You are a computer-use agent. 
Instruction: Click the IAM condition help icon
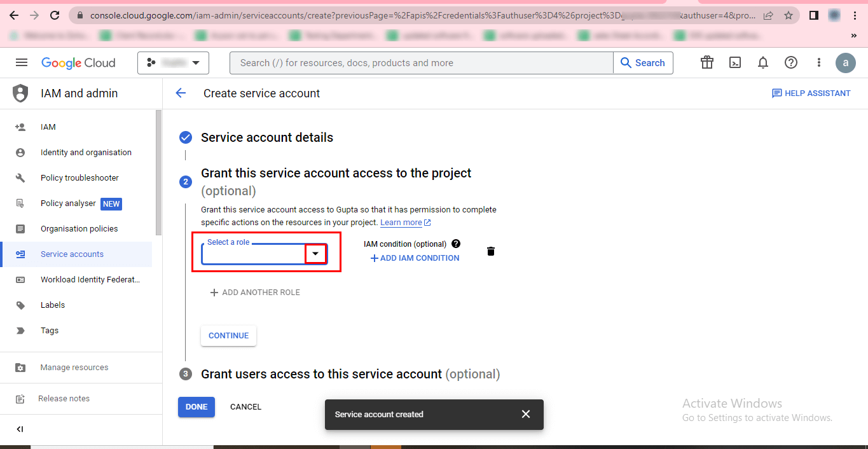455,244
